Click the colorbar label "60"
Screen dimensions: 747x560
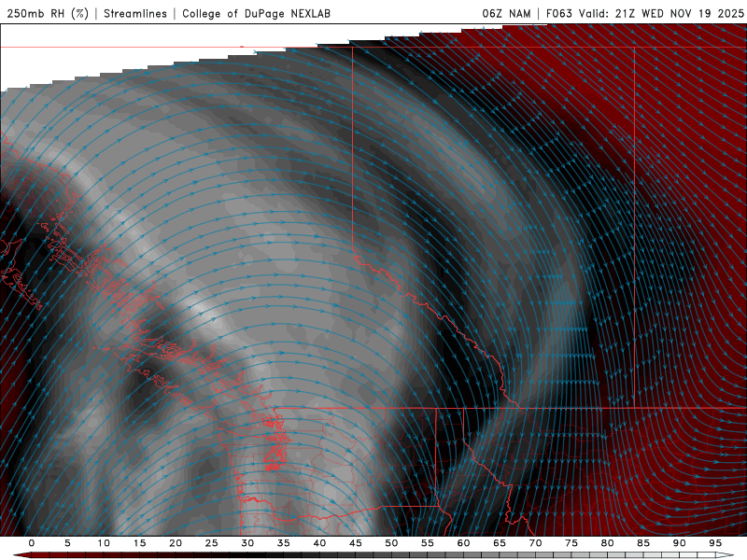(463, 543)
